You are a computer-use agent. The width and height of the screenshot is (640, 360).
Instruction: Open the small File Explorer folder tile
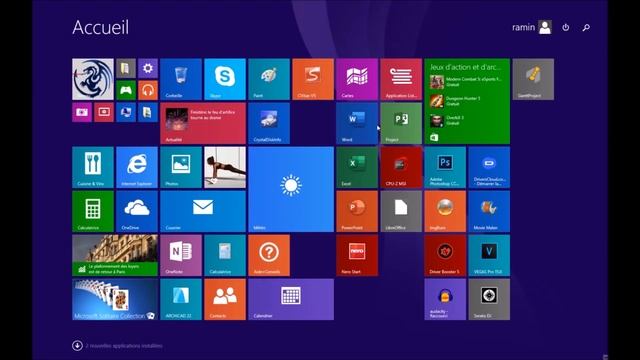[x=148, y=112]
